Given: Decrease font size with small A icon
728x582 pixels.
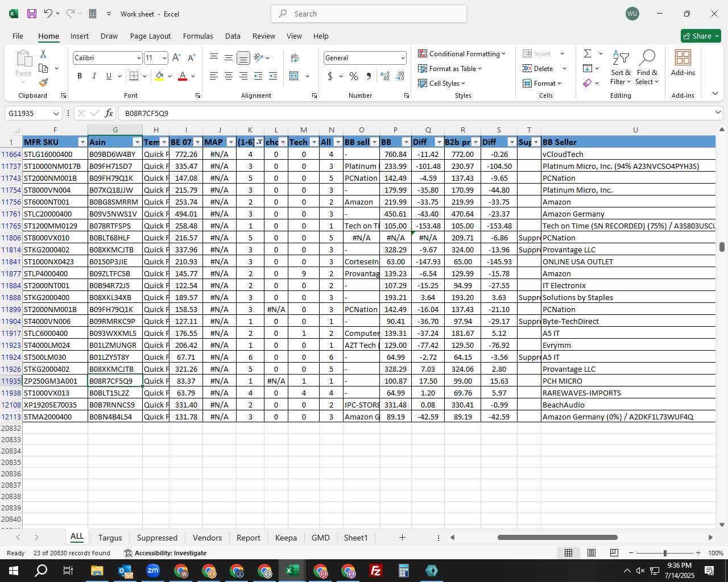Looking at the screenshot, I should (191, 57).
